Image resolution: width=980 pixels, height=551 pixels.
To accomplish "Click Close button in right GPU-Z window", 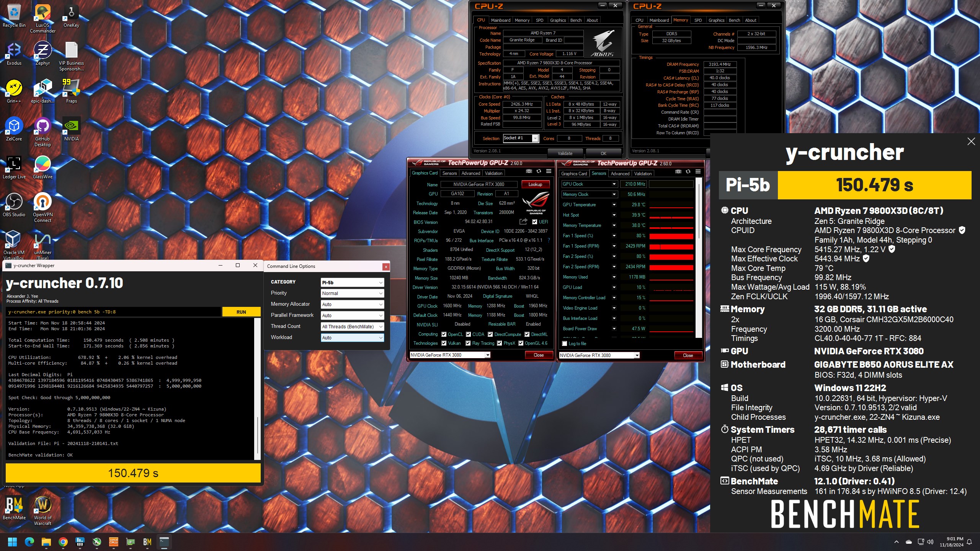I will [x=688, y=355].
